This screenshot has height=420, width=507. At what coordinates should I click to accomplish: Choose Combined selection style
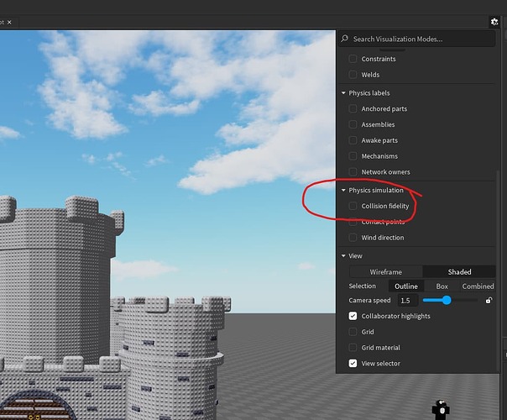478,286
